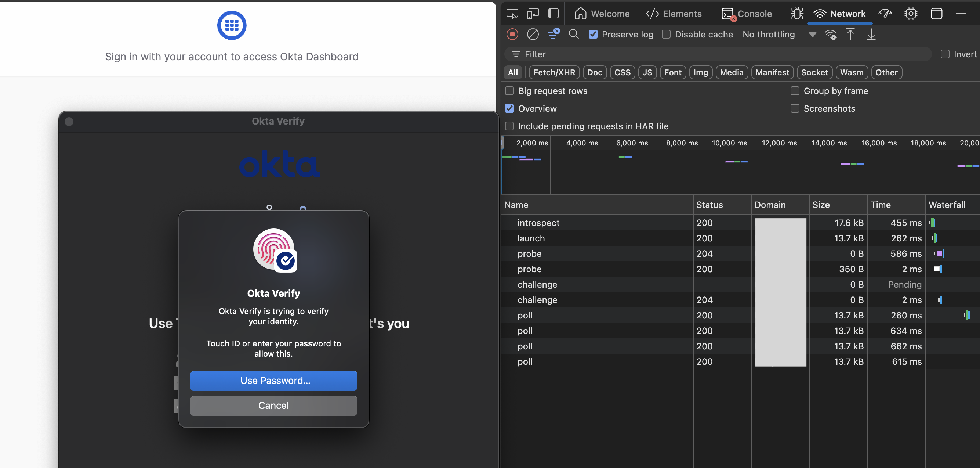Enable Big request rows
Image resolution: width=980 pixels, height=468 pixels.
pyautogui.click(x=509, y=91)
